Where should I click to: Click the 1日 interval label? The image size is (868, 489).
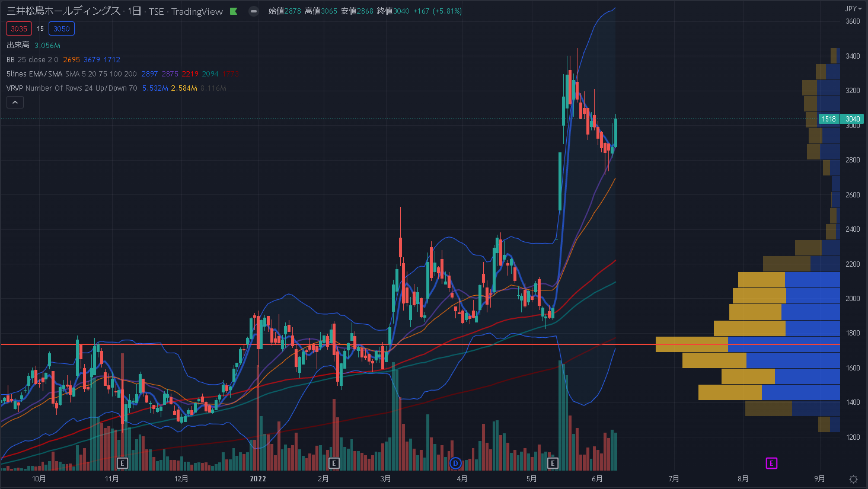pyautogui.click(x=135, y=11)
